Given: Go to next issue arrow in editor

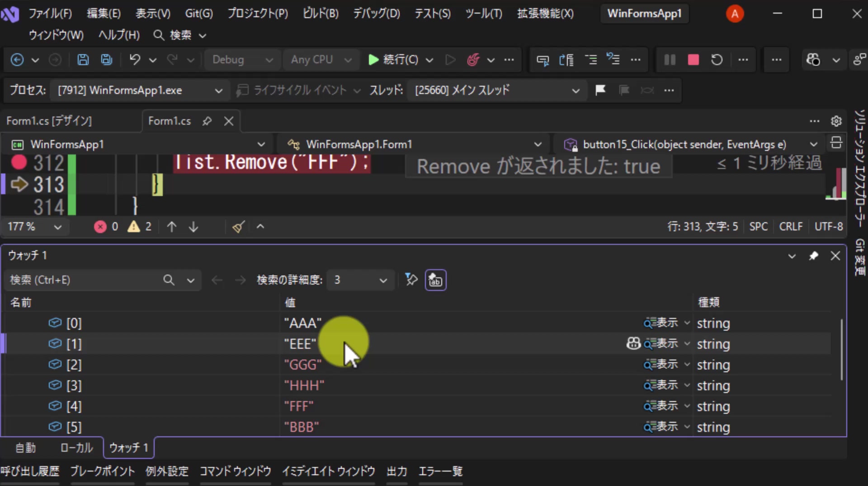Looking at the screenshot, I should point(193,227).
